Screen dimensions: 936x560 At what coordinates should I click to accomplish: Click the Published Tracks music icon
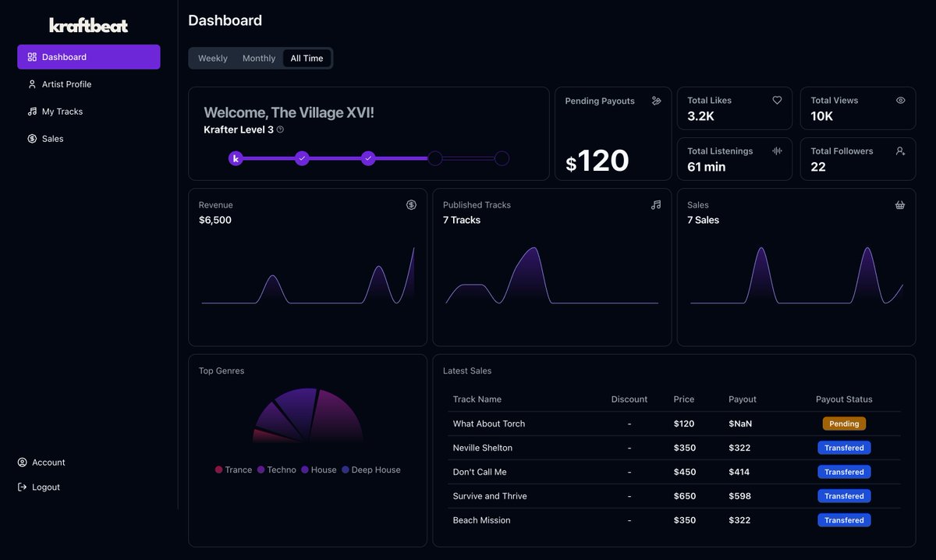656,205
